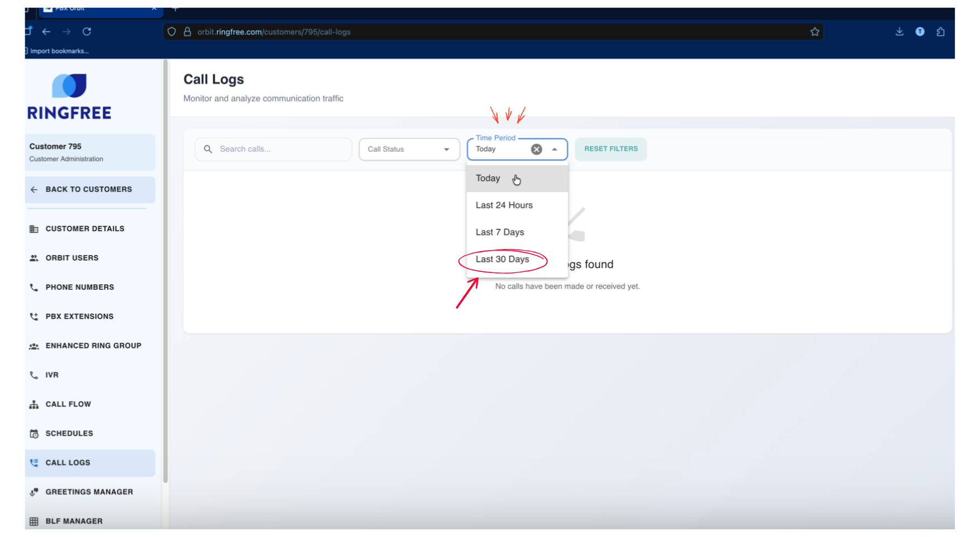This screenshot has width=980, height=537.
Task: Go back via Back to Customers
Action: 89,190
